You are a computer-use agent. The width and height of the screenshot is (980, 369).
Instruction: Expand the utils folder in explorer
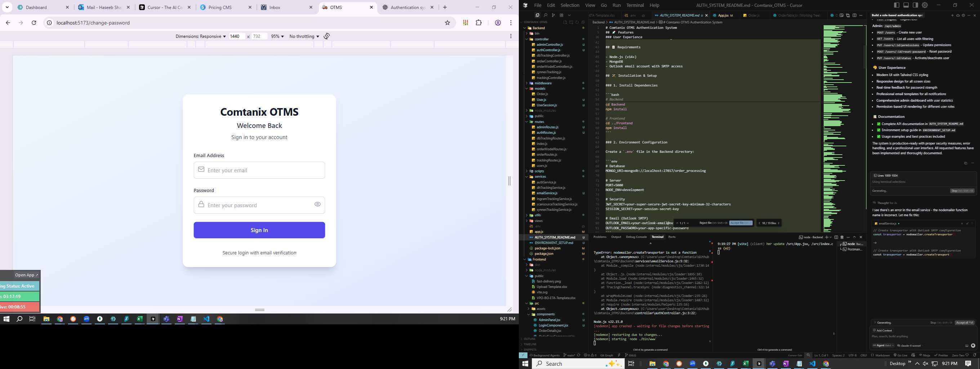pos(537,215)
